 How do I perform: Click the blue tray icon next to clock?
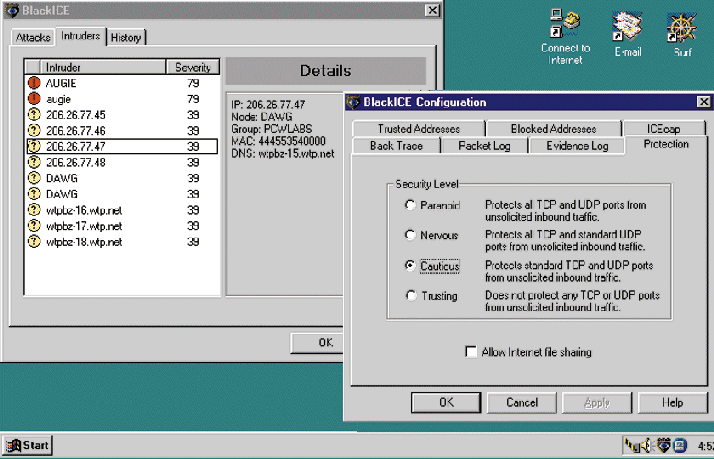(x=680, y=445)
